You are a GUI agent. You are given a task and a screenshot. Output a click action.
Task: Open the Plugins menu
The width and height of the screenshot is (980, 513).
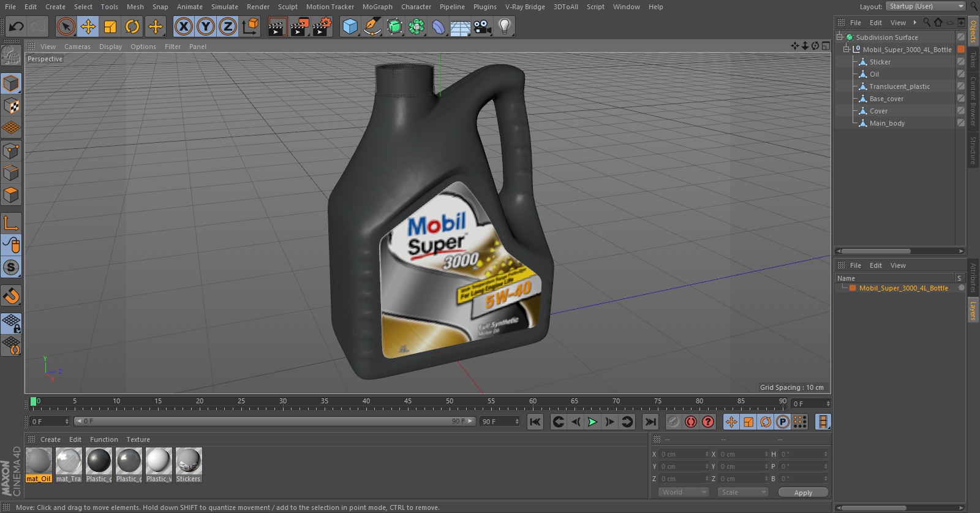[484, 7]
